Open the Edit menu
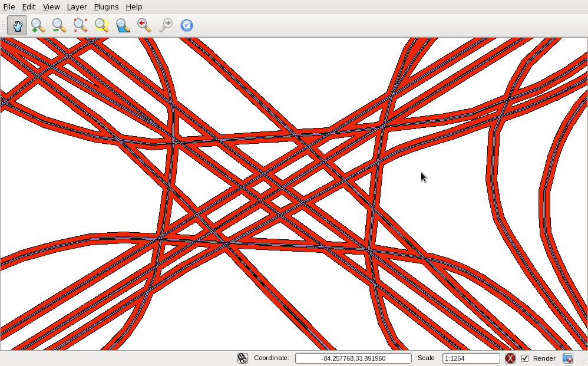This screenshot has height=366, width=588. tap(29, 6)
